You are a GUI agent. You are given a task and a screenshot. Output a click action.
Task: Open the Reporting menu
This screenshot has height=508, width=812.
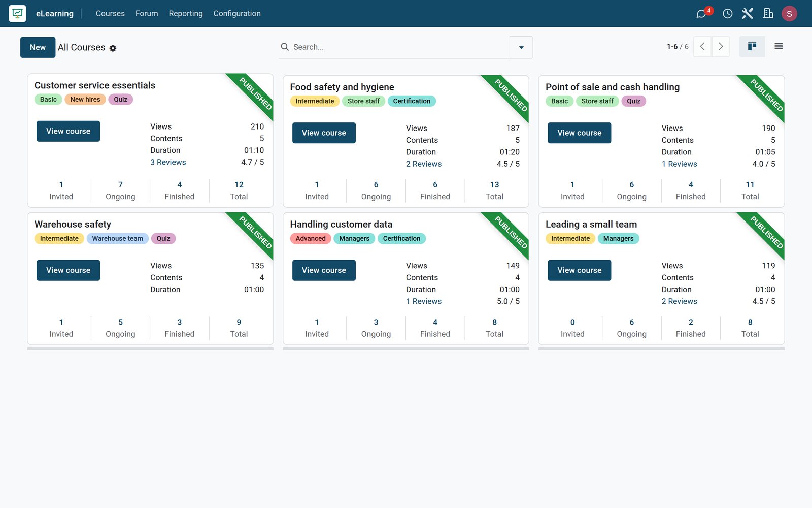[x=186, y=14]
